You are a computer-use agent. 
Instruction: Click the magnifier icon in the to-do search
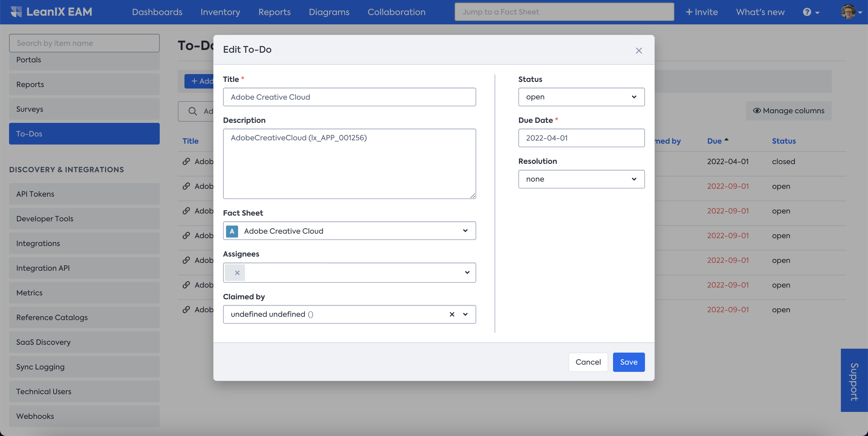point(192,111)
